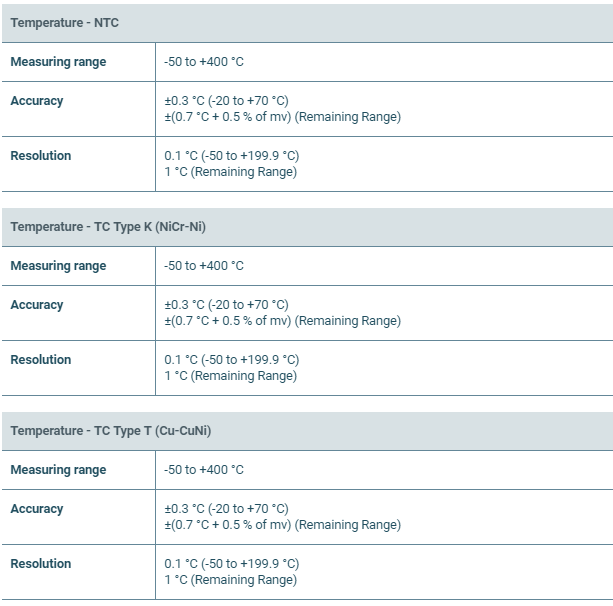Image resolution: width=613 pixels, height=606 pixels.
Task: Click Resolution label in Type K table
Action: 41,360
